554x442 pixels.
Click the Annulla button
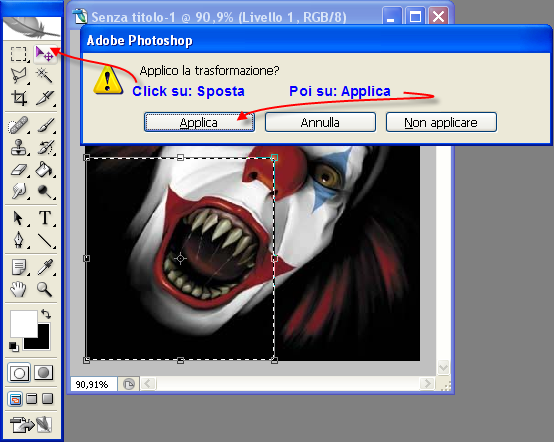click(320, 122)
